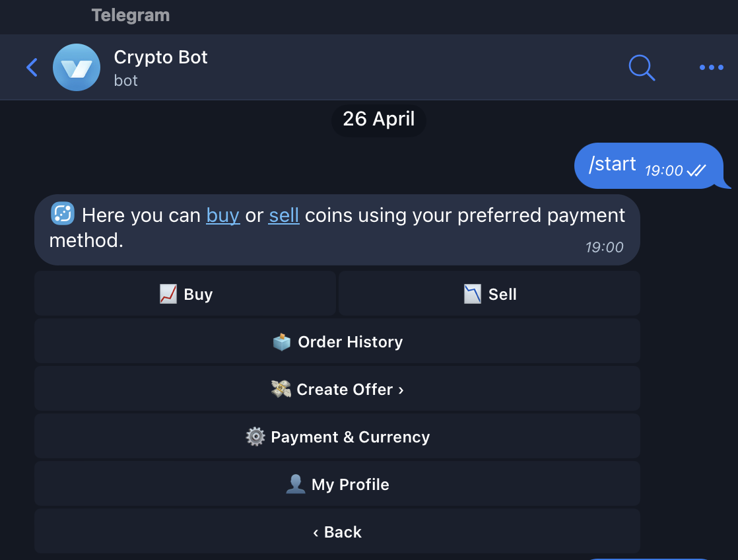Click the ballot box Order History icon
This screenshot has width=738, height=560.
click(x=282, y=342)
